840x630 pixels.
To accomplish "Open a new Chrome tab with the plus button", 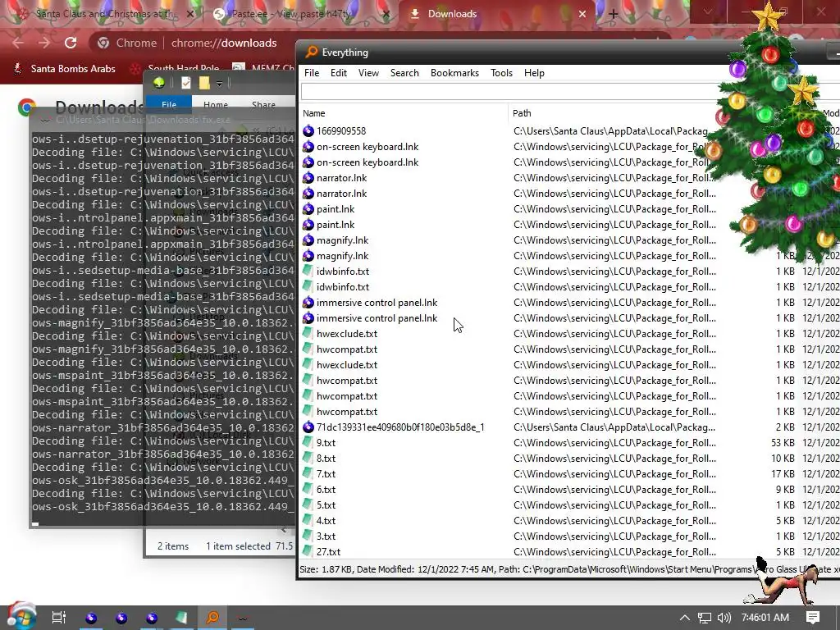I will tap(614, 14).
